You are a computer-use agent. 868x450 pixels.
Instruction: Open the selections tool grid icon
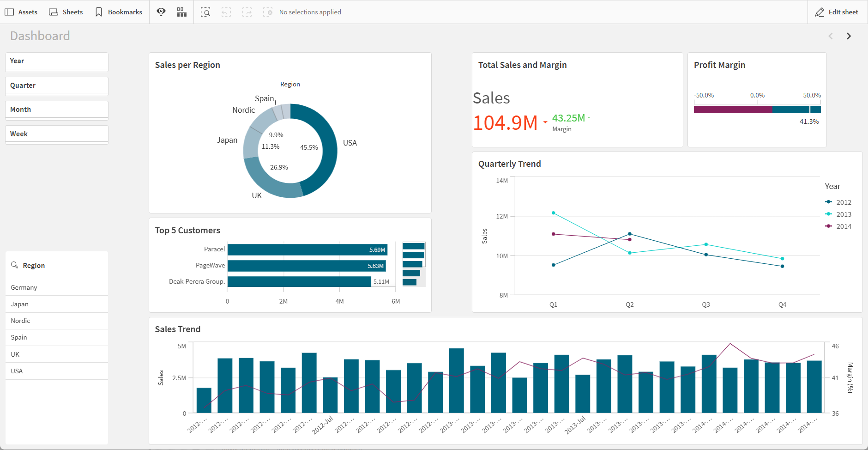(182, 12)
